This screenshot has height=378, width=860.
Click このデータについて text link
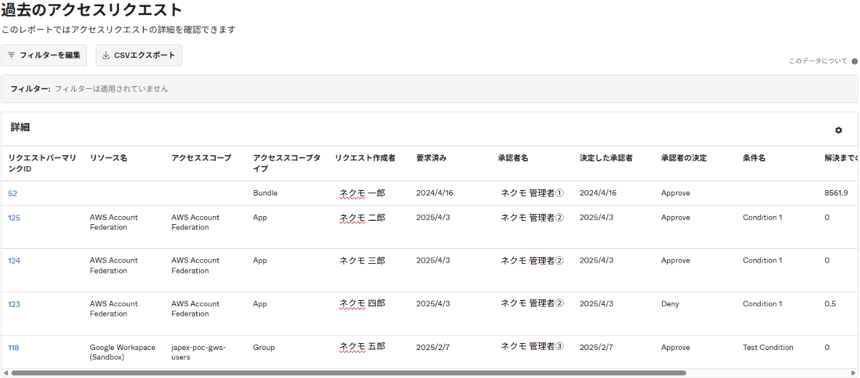[x=818, y=61]
